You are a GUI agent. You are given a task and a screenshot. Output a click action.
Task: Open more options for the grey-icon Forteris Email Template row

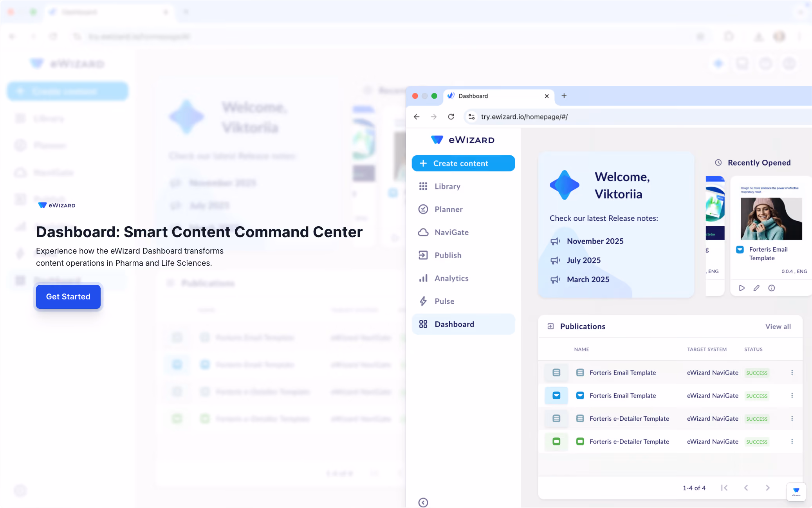pyautogui.click(x=792, y=373)
